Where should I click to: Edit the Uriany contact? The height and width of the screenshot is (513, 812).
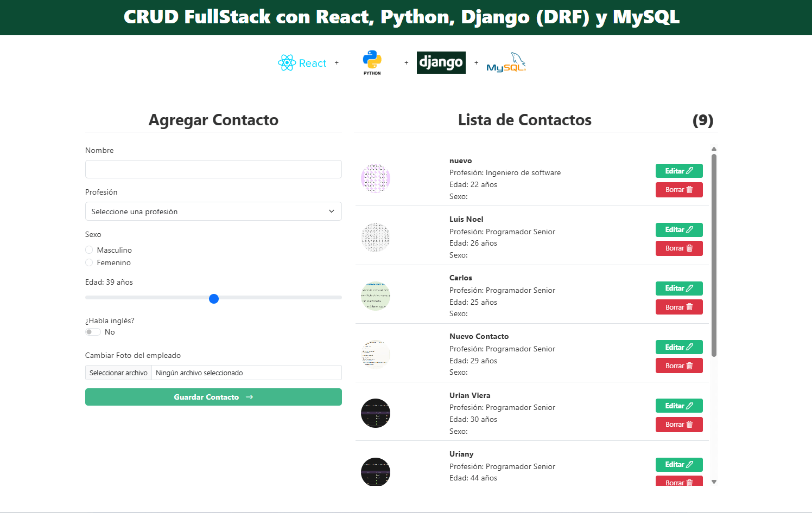(679, 465)
